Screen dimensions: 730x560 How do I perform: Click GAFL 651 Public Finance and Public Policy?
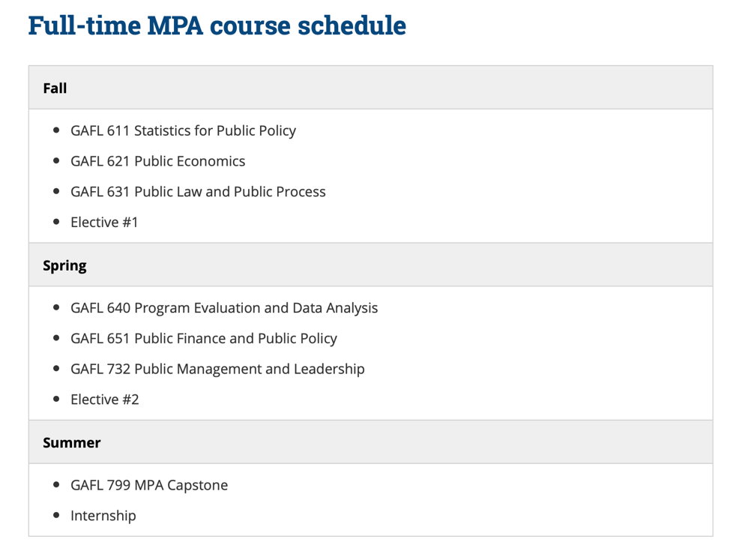[203, 338]
